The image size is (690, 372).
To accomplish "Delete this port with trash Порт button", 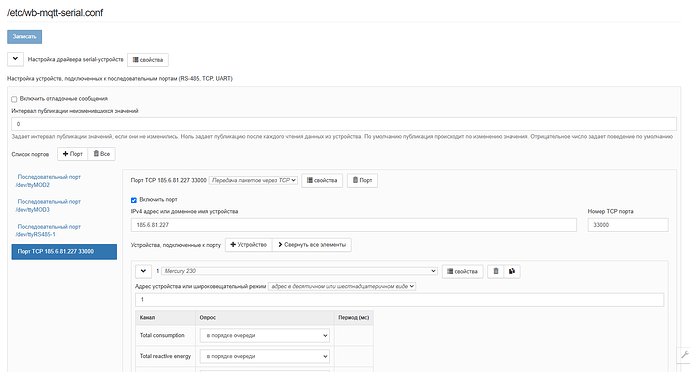I will coord(362,180).
